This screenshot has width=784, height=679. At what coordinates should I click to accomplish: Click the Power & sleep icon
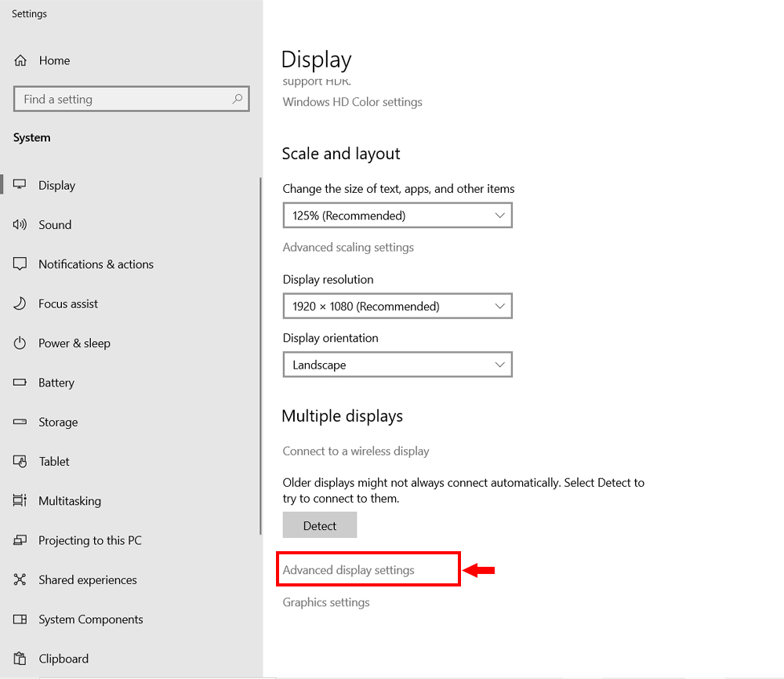tap(20, 343)
